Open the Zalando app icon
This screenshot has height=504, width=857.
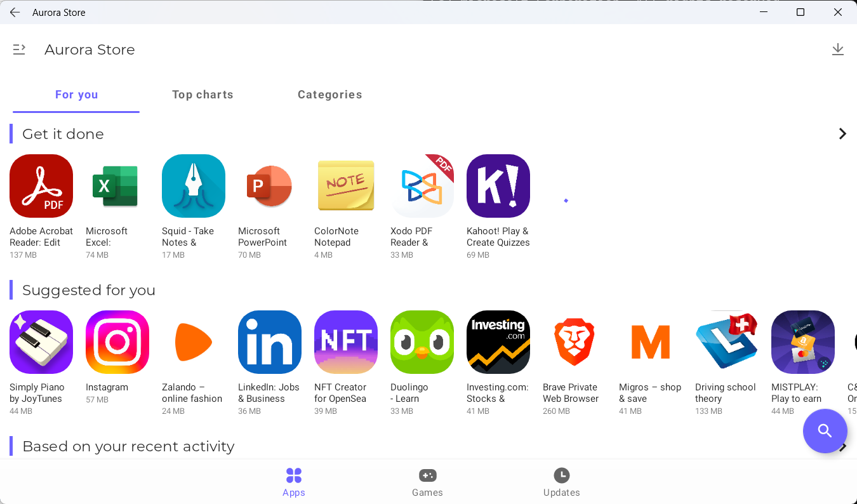coord(194,342)
